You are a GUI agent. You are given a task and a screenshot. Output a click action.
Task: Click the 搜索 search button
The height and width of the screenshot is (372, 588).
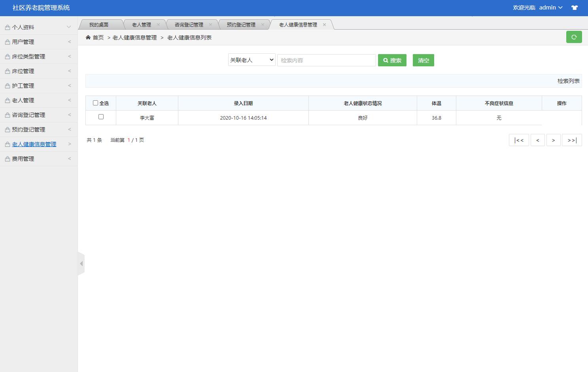coord(392,60)
